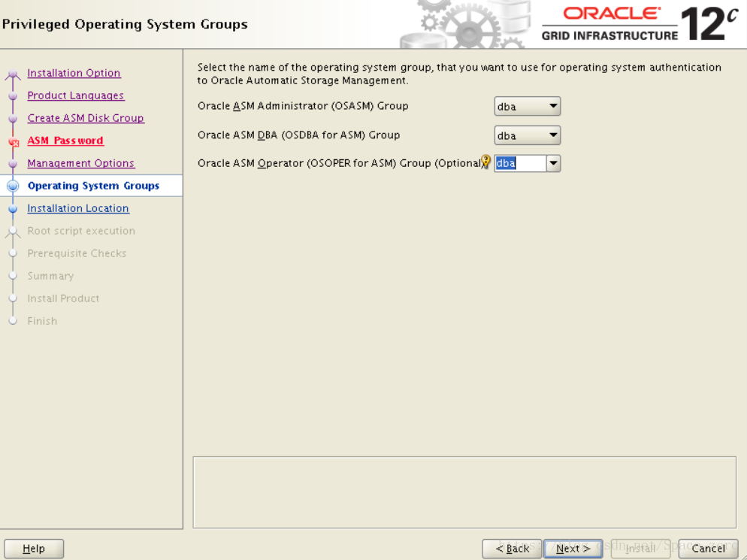747x560 pixels.
Task: Click the Installation Location step marker icon
Action: pos(14,209)
